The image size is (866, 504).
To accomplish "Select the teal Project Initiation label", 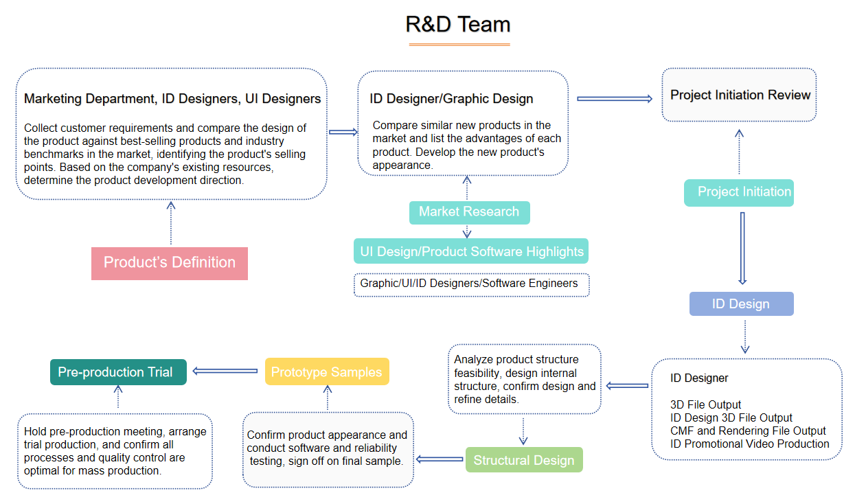I will pyautogui.click(x=739, y=192).
